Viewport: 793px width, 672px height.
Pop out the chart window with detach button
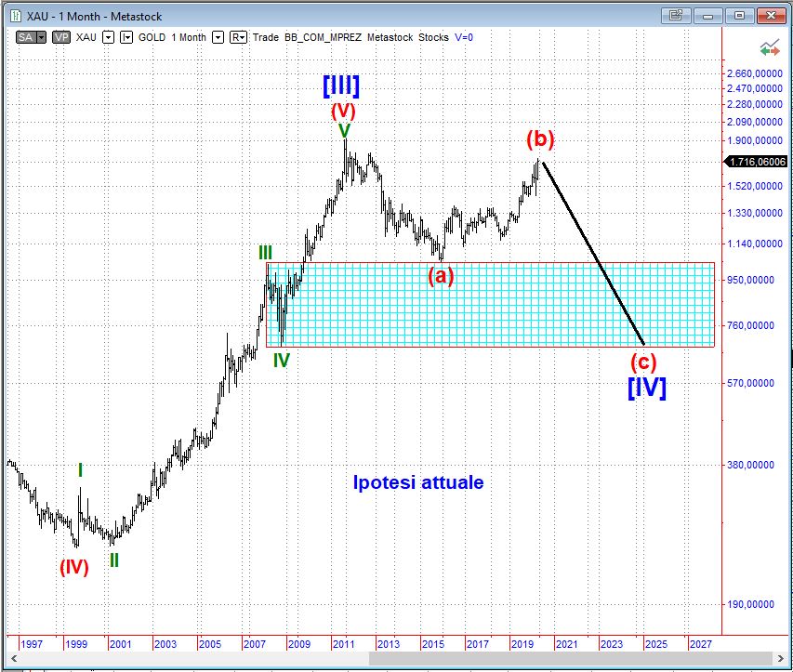point(676,16)
